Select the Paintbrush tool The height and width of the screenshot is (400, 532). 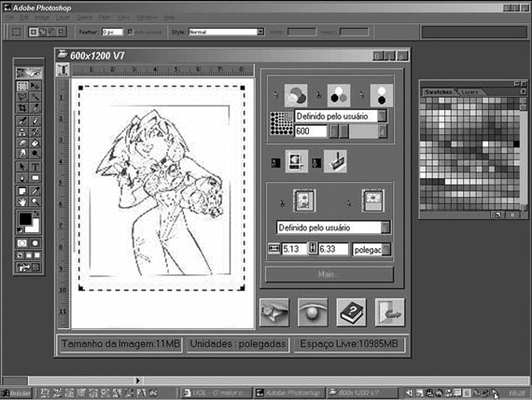click(x=35, y=120)
